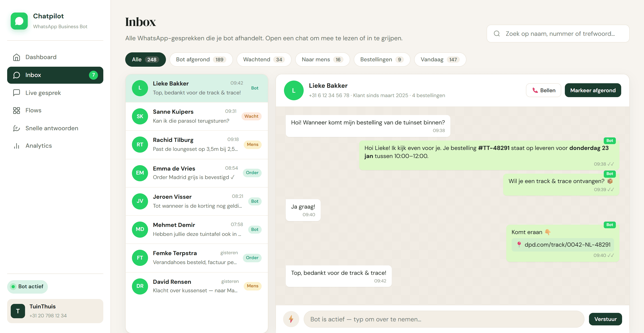Open Dashboard in sidebar
The height and width of the screenshot is (333, 644).
(x=55, y=57)
